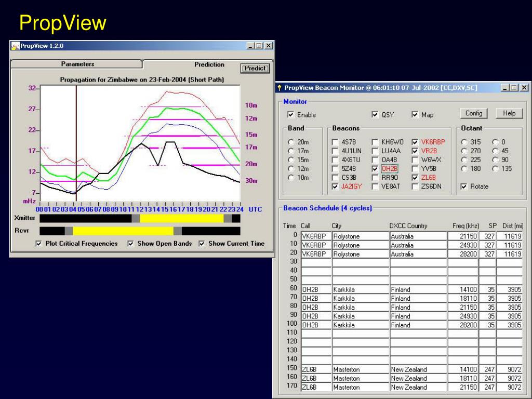Check the RR9O beacon

(375, 178)
